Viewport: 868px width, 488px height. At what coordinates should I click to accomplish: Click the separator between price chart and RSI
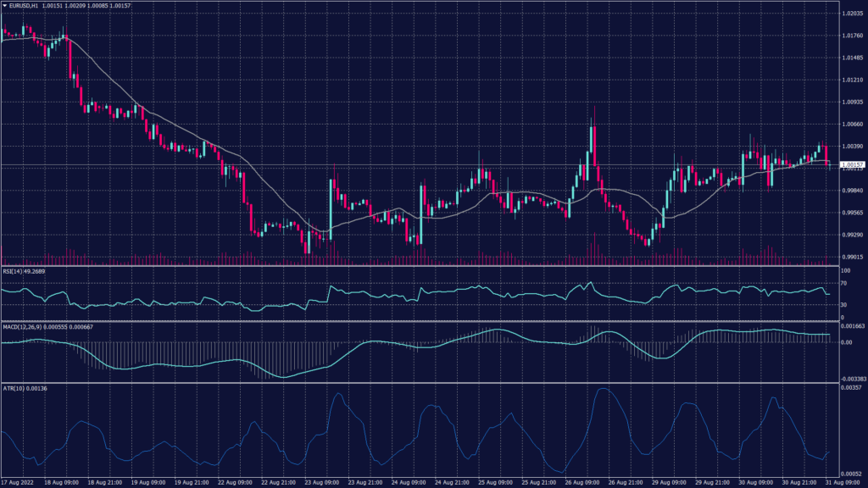pos(419,266)
